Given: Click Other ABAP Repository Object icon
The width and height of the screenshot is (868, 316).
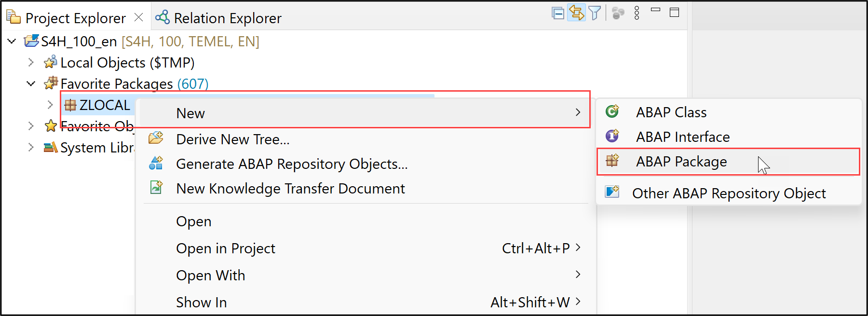Looking at the screenshot, I should point(612,192).
